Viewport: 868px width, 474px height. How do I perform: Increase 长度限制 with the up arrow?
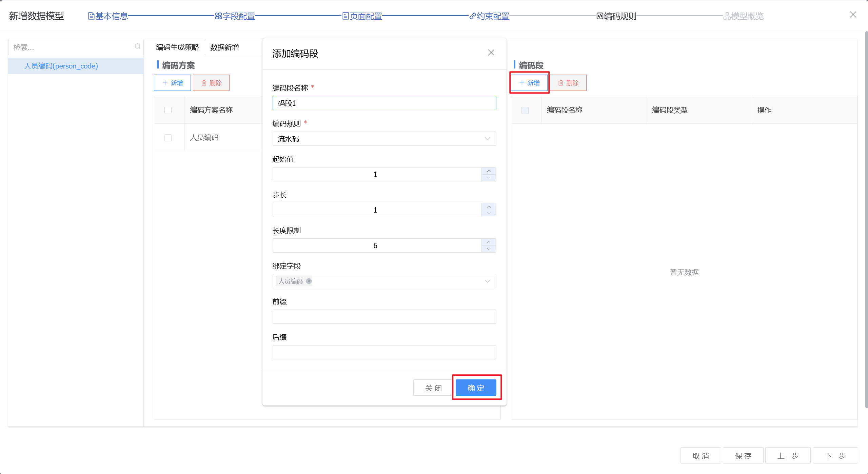(x=489, y=242)
